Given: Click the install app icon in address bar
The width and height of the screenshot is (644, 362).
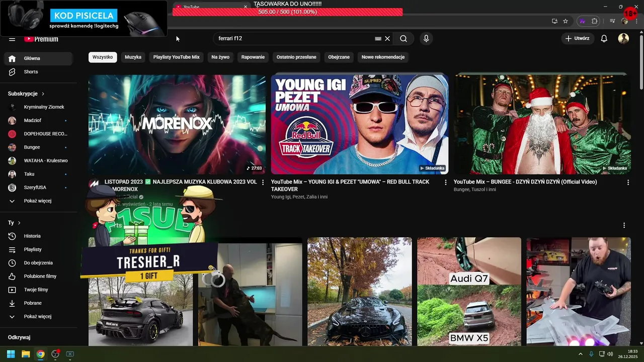Looking at the screenshot, I should [554, 21].
